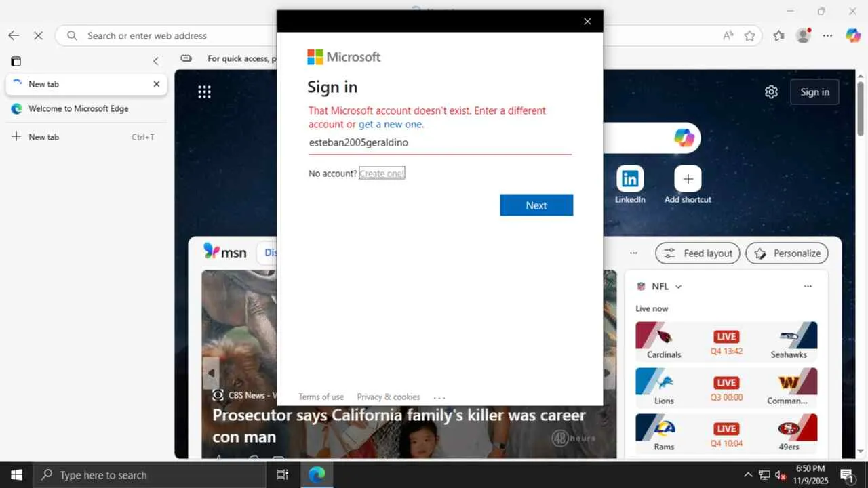Open the Feed layout options
868x488 pixels.
[x=698, y=253]
